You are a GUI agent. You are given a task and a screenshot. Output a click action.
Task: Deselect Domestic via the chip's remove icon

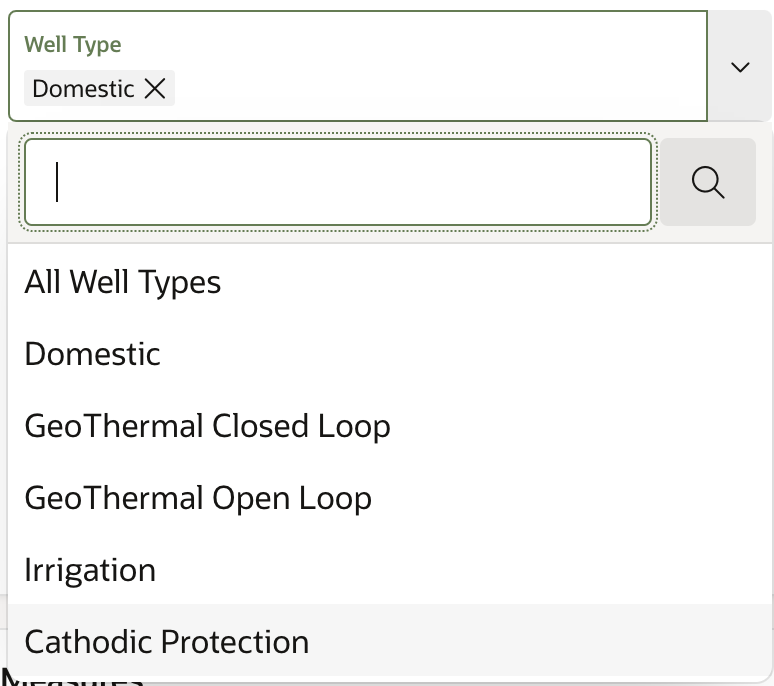155,89
